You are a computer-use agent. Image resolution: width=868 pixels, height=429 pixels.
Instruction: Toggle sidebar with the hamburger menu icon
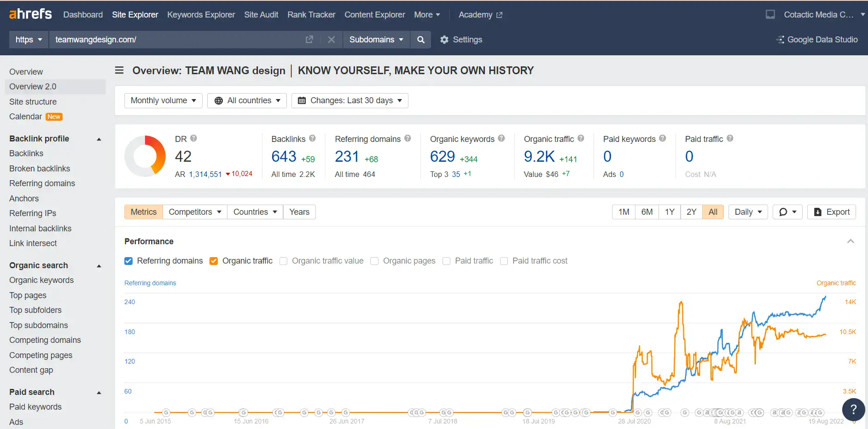click(x=119, y=70)
